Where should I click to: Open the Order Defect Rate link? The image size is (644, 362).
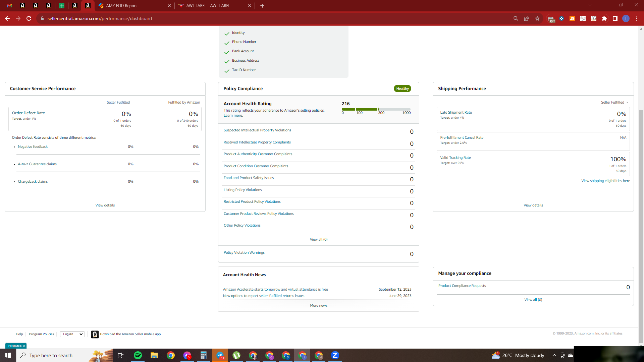(x=29, y=113)
